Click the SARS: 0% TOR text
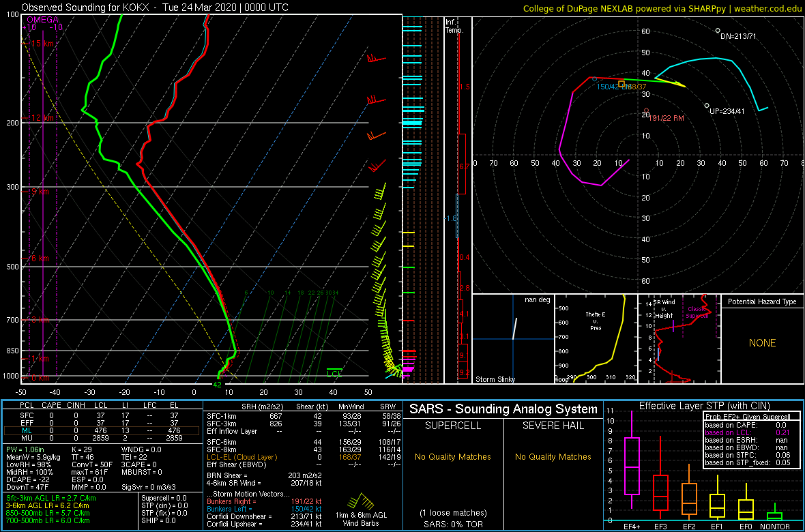 click(x=452, y=523)
